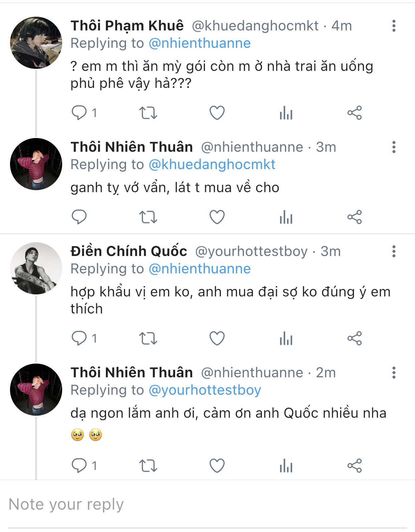Viewport: 415px width, 532px height.
Task: Share the 'ganh tỵ vớ vẩn' tweet
Action: [355, 217]
